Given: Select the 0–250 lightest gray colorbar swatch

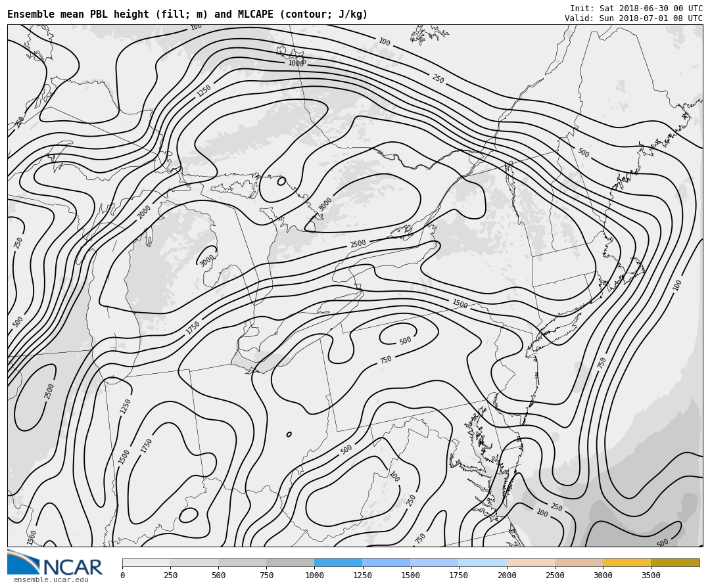Looking at the screenshot, I should (146, 563).
